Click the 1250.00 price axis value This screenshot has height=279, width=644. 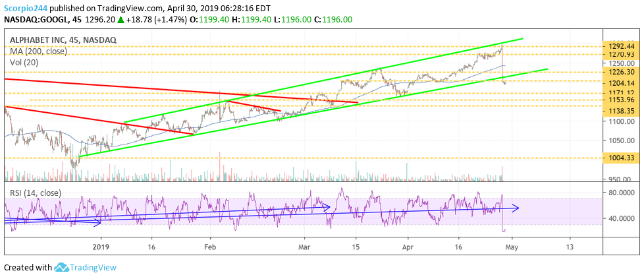tap(620, 63)
